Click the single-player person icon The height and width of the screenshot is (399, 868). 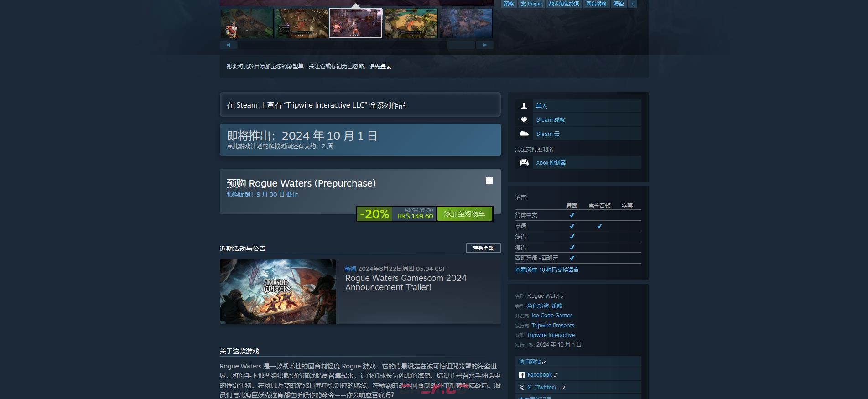[x=524, y=106]
